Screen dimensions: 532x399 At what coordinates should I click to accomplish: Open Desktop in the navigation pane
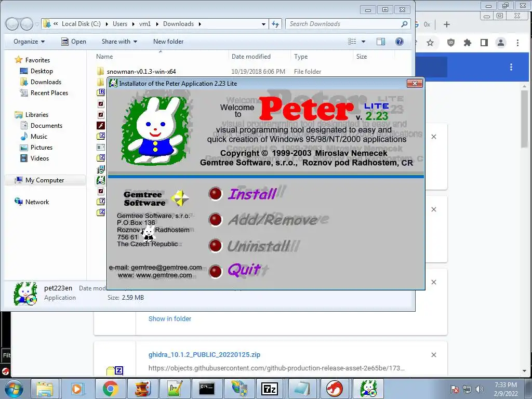42,71
